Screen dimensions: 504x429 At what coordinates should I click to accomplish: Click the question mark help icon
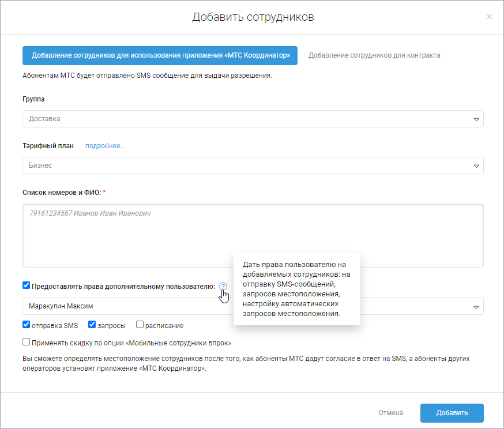223,286
